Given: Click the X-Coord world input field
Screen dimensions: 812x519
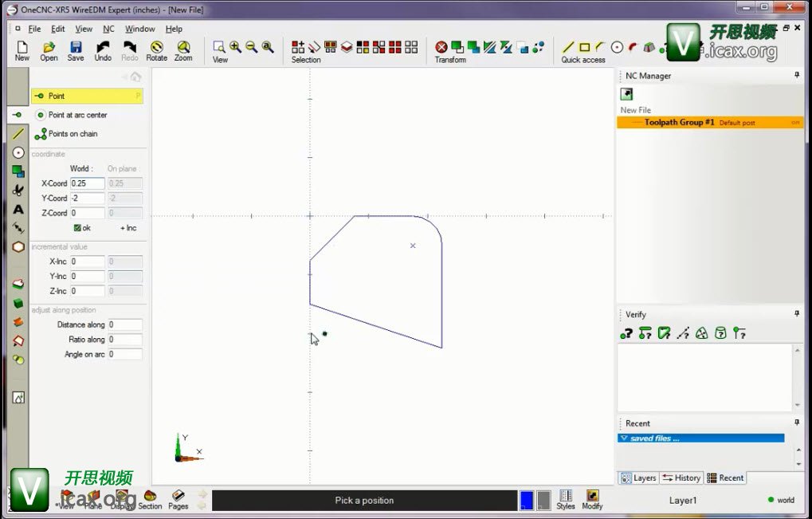Looking at the screenshot, I should pyautogui.click(x=87, y=183).
